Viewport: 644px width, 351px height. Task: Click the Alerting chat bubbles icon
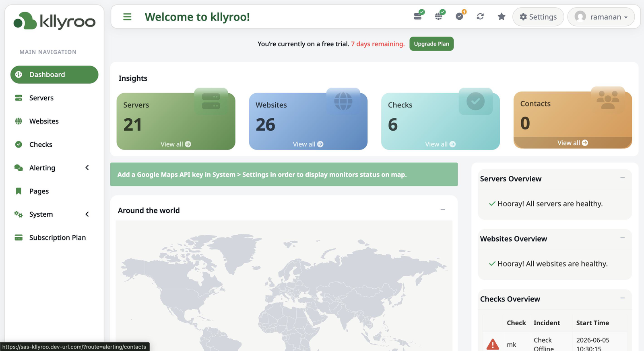tap(19, 168)
